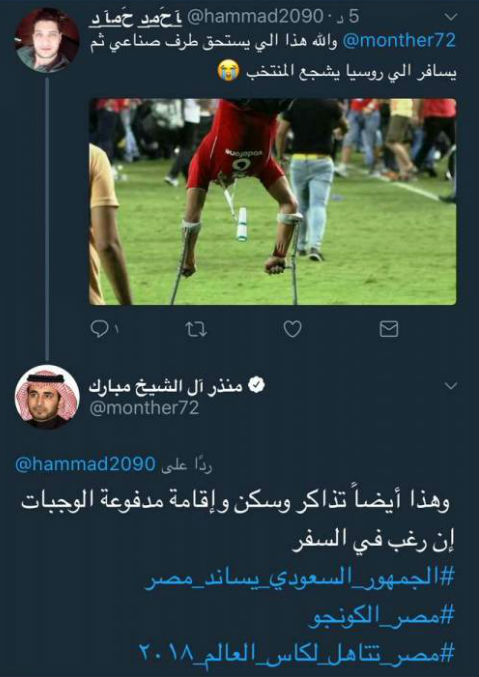This screenshot has width=479, height=677.
Task: Expand the first tweet's chevron menu
Action: 450,17
